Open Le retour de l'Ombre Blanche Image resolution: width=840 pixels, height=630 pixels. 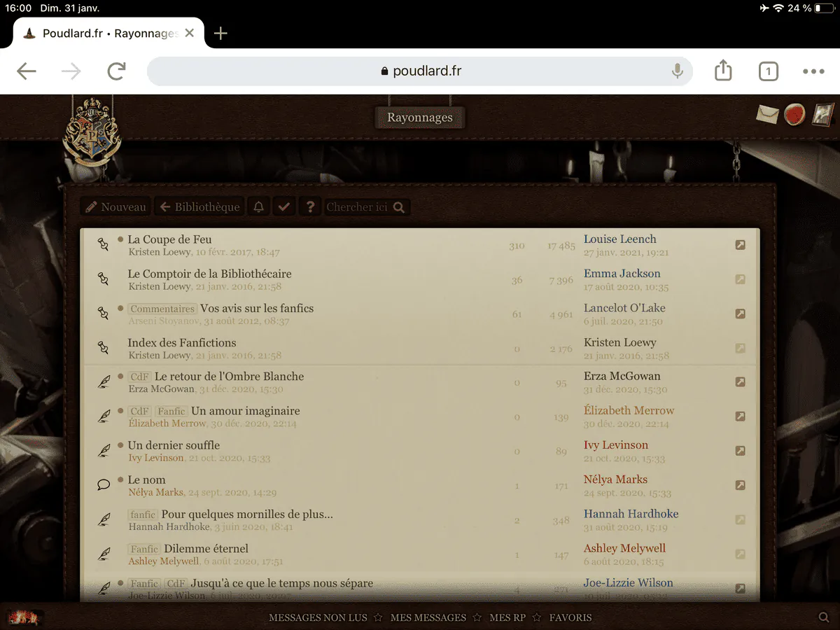230,376
